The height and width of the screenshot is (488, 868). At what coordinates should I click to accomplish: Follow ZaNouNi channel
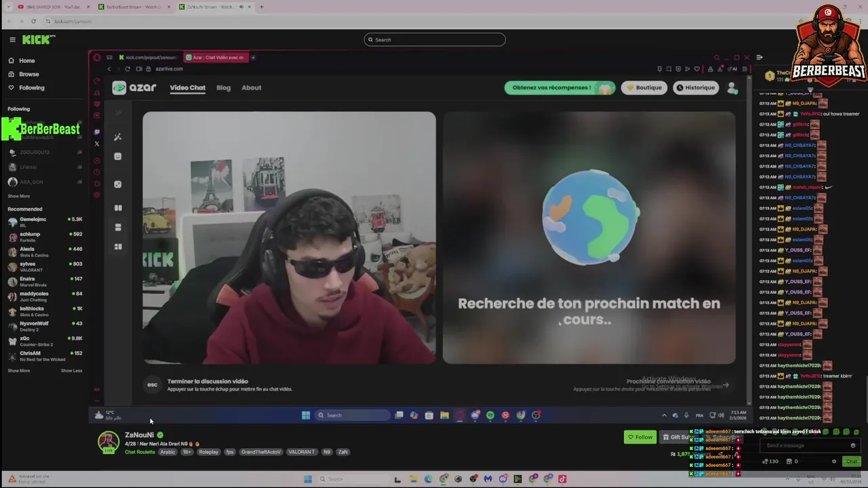pyautogui.click(x=640, y=437)
